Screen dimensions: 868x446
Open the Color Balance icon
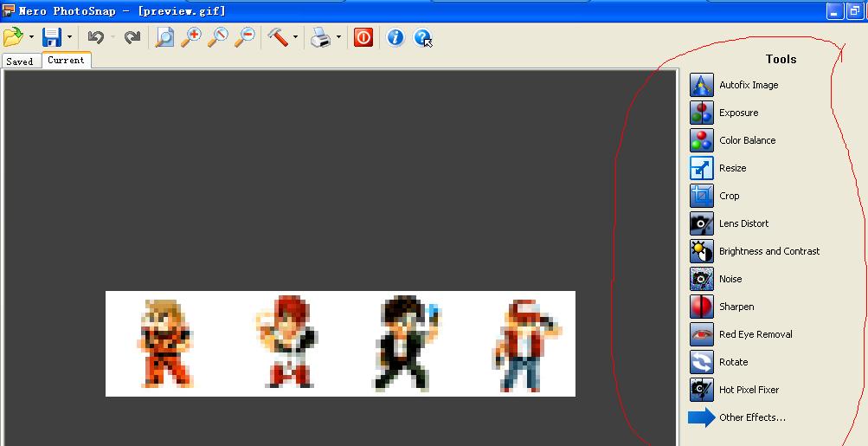(x=701, y=140)
